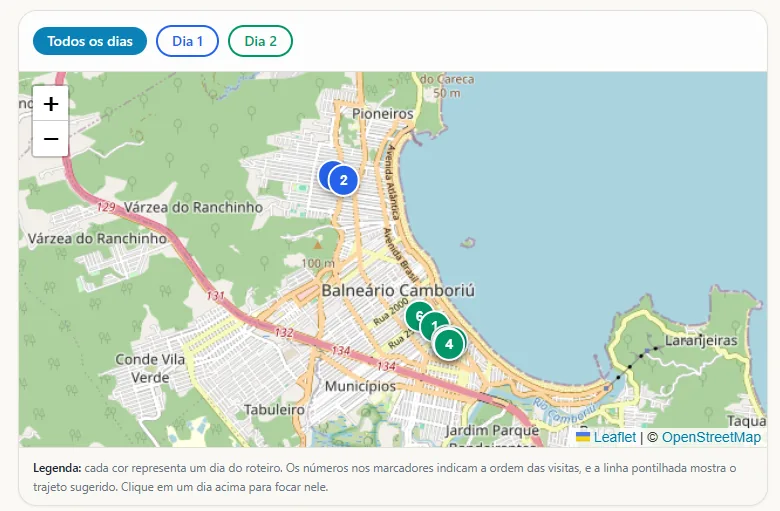780x511 pixels.
Task: Select the 'Todos os dias' filter
Action: click(x=90, y=41)
